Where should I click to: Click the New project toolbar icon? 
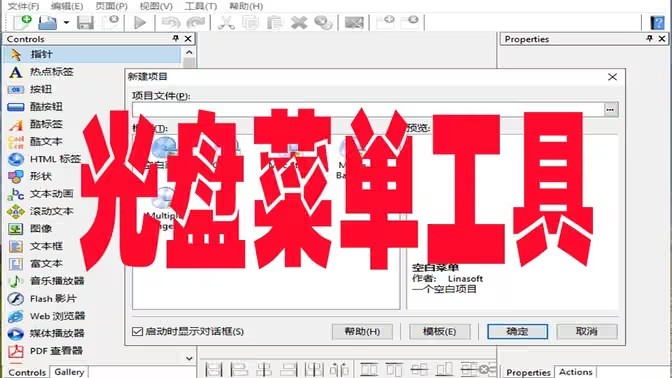22,22
